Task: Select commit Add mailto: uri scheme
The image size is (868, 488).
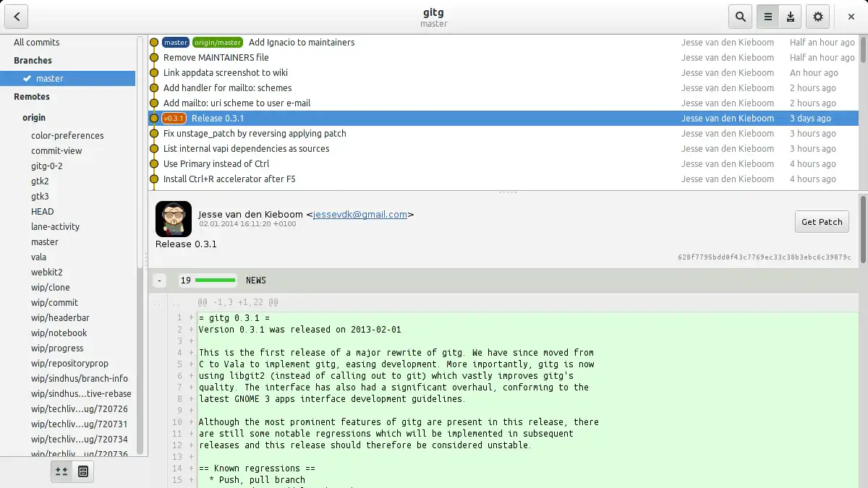Action: pos(503,103)
